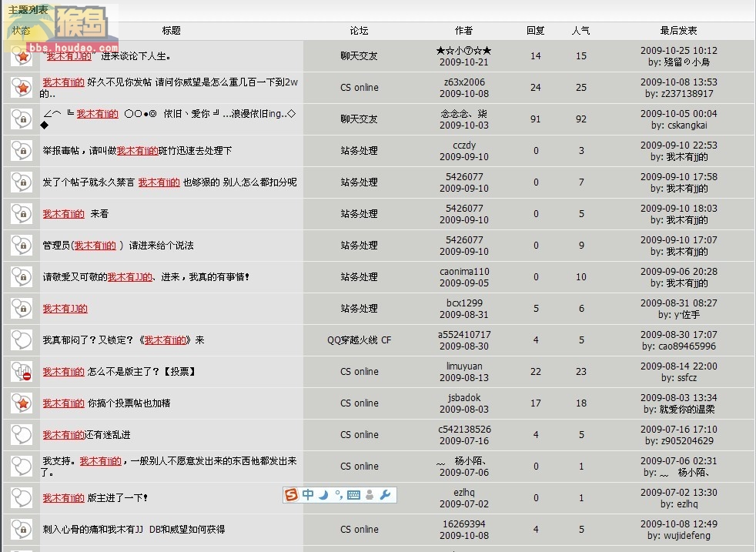The height and width of the screenshot is (552, 756).
Task: Open the thread 进来谈论下人生
Action: coord(107,56)
